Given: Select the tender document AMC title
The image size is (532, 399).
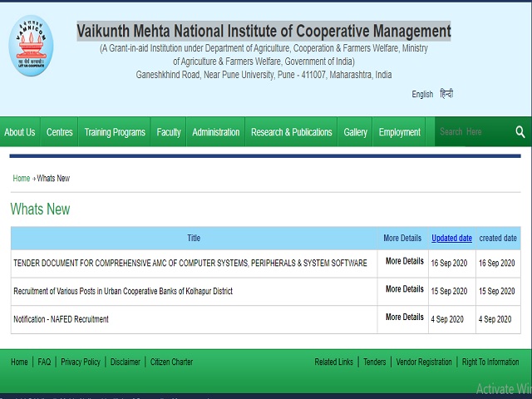Looking at the screenshot, I should tap(190, 264).
